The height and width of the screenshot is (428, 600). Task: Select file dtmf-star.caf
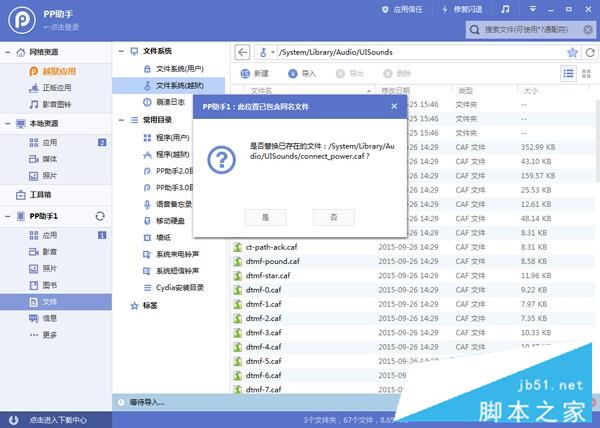coord(268,275)
